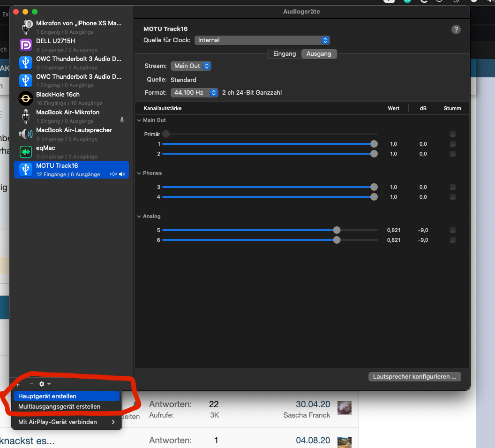Click Lautsprecher konfigurieren button

click(414, 377)
